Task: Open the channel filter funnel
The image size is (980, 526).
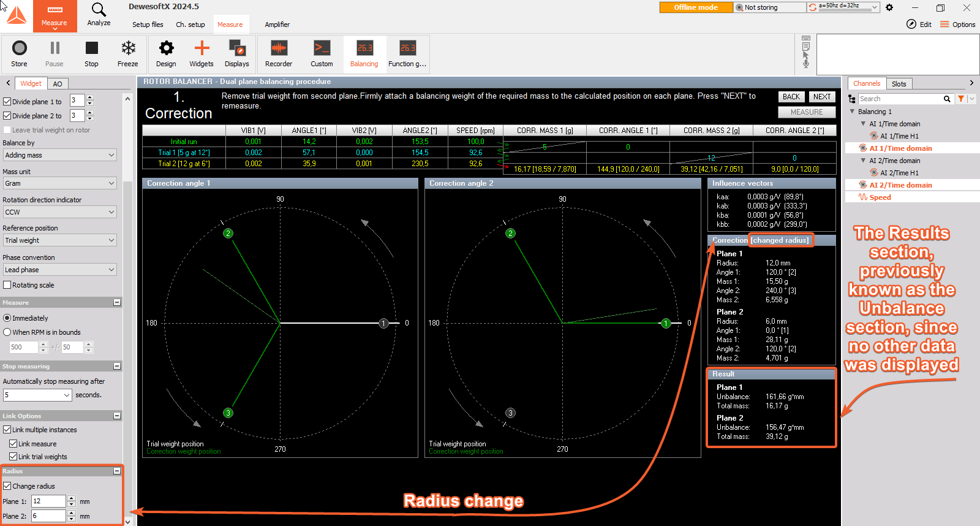Action: click(x=961, y=99)
